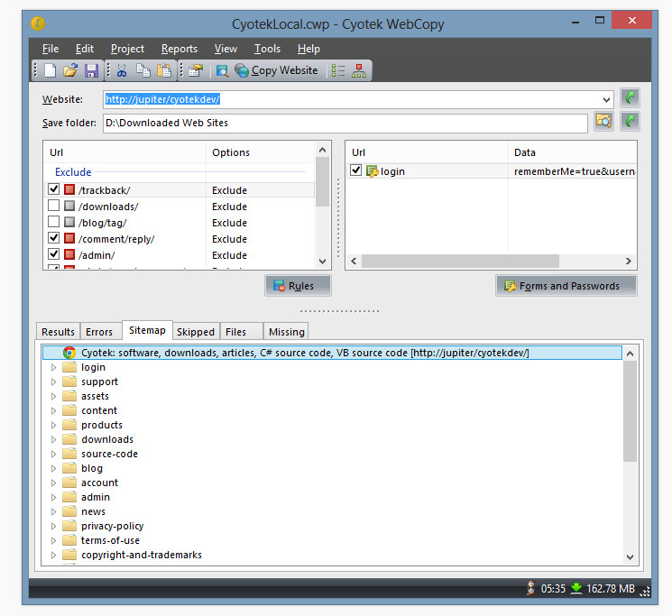Click the forms list horizontal scrollbar thumb
This screenshot has height=616, width=672.
pyautogui.click(x=460, y=261)
